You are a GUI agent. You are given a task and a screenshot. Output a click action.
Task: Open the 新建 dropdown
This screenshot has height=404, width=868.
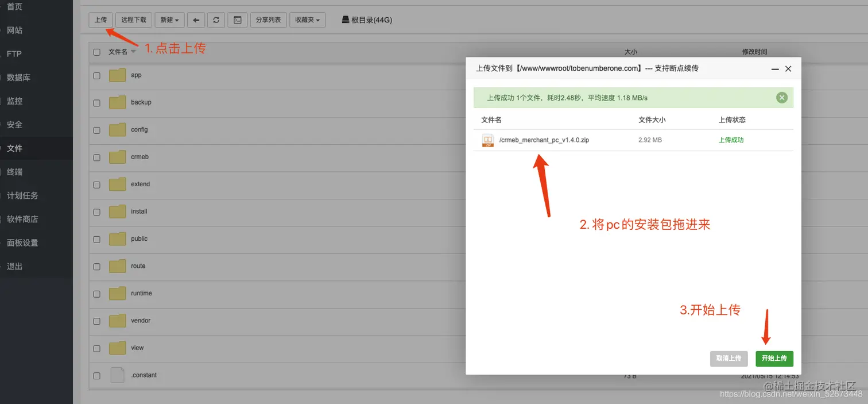tap(169, 20)
